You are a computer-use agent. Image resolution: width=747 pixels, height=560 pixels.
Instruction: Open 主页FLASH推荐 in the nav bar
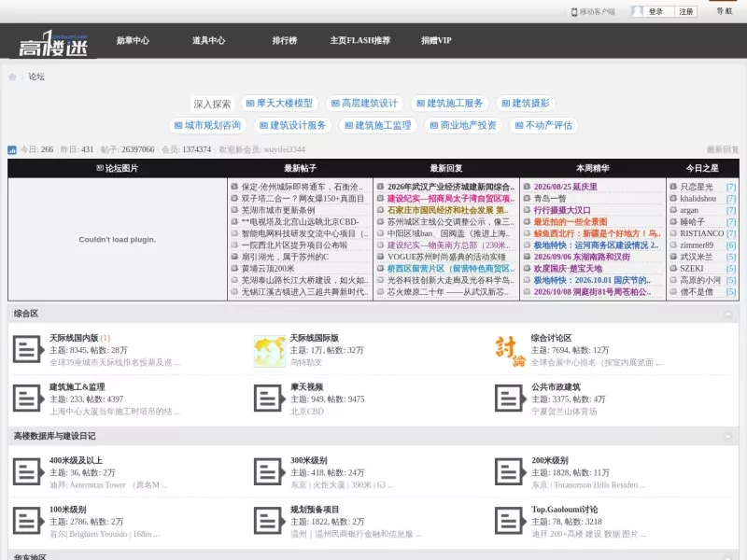pos(360,40)
